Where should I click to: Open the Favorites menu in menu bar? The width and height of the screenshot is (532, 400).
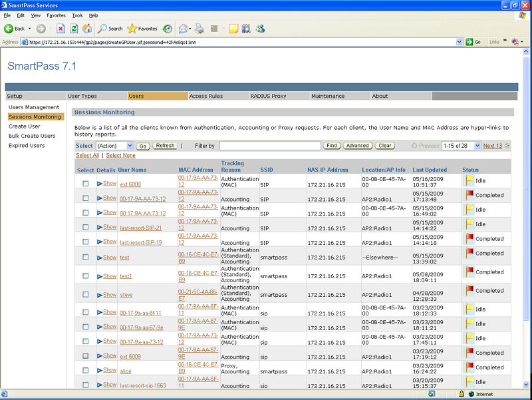[56, 15]
